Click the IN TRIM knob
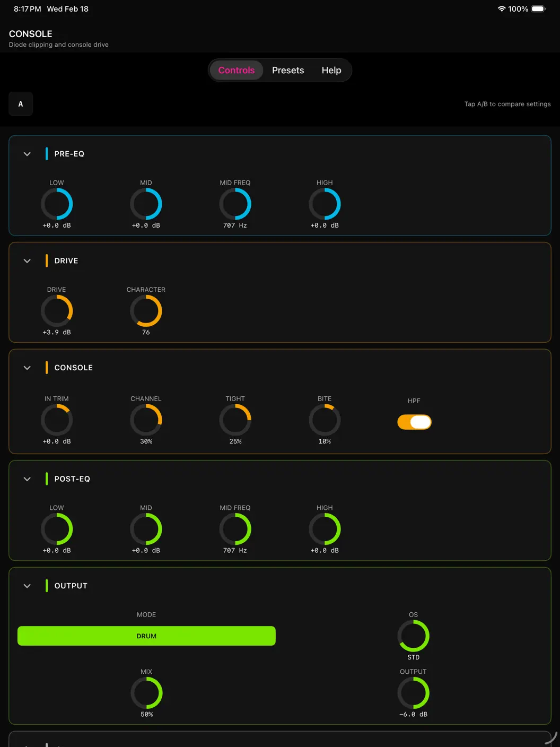The height and width of the screenshot is (747, 560). [57, 420]
